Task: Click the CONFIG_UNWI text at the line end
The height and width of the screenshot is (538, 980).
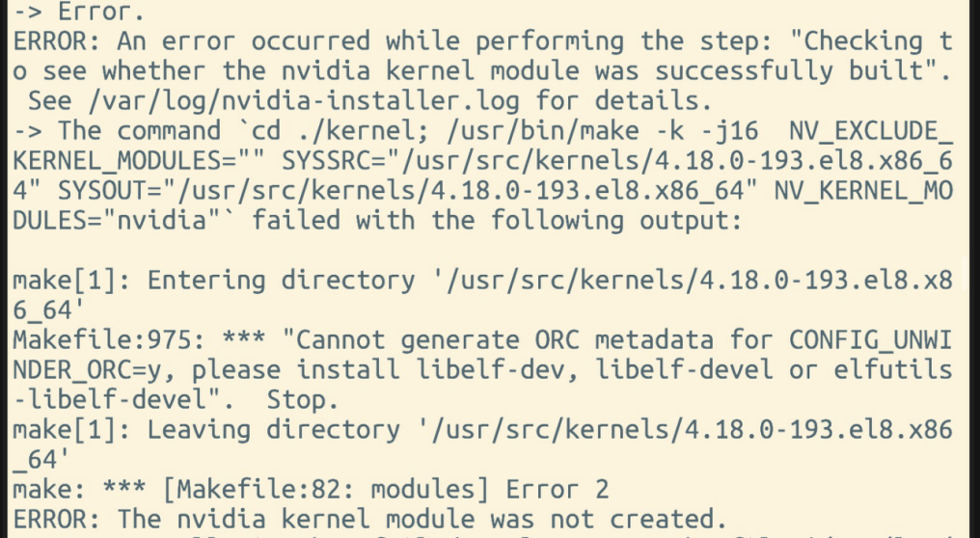Action: [876, 339]
